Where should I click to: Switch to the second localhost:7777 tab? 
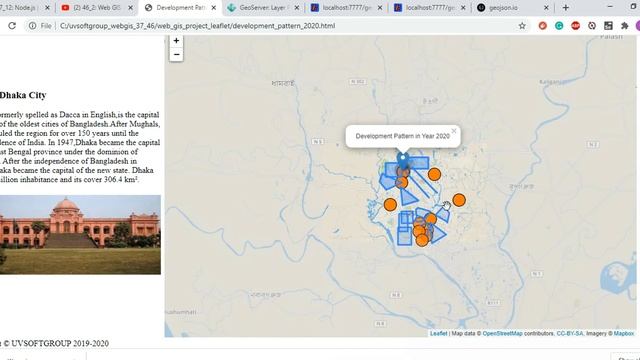(x=430, y=8)
